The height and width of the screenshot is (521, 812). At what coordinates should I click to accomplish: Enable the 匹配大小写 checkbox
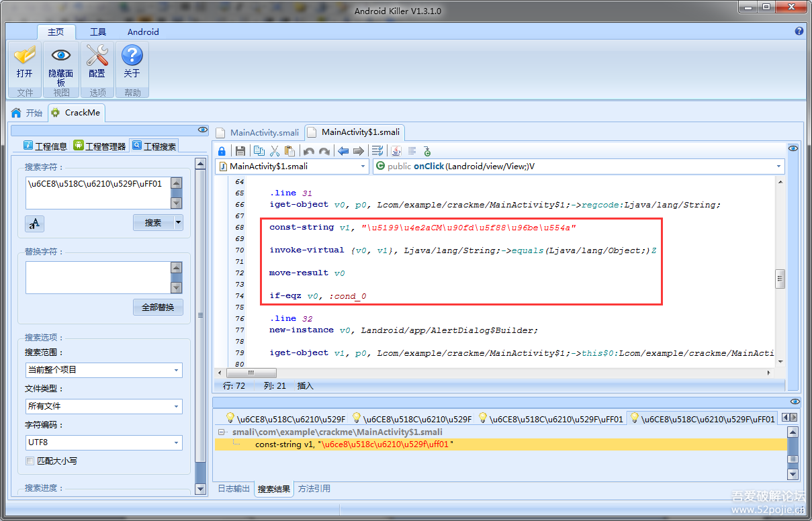pos(30,461)
